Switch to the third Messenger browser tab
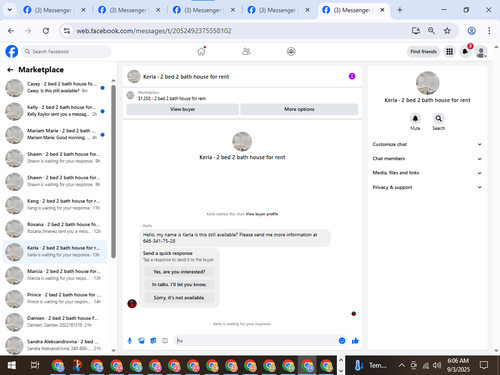The width and height of the screenshot is (500, 375). (x=203, y=10)
